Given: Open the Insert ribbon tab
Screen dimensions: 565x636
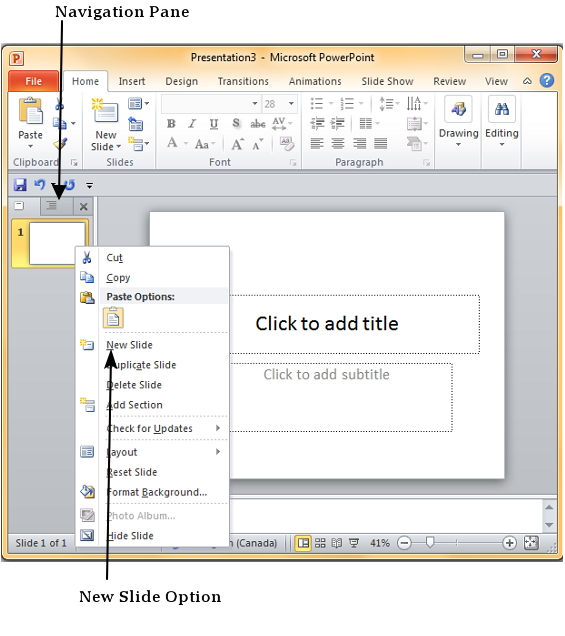Looking at the screenshot, I should (x=131, y=81).
